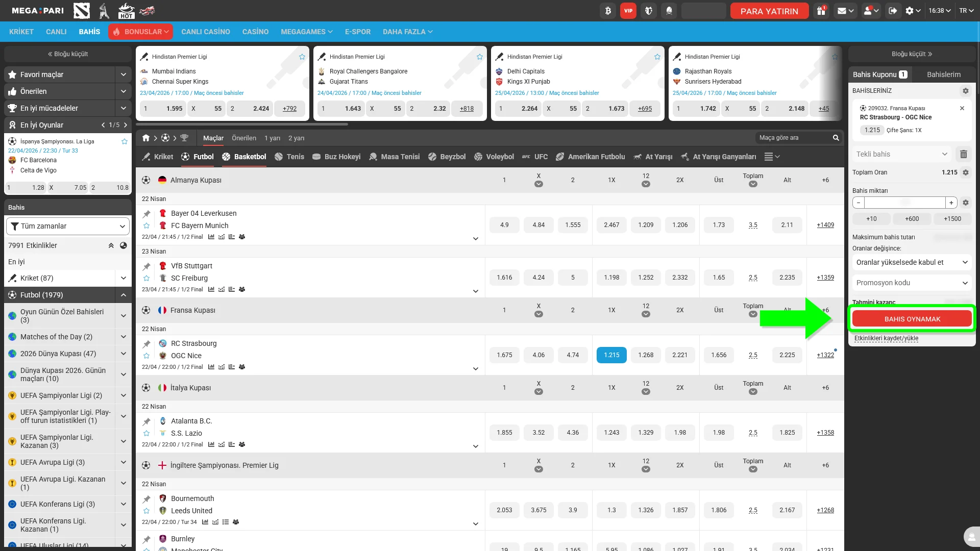Add +600 to bet amount
Viewport: 980px width, 551px height.
(x=912, y=219)
